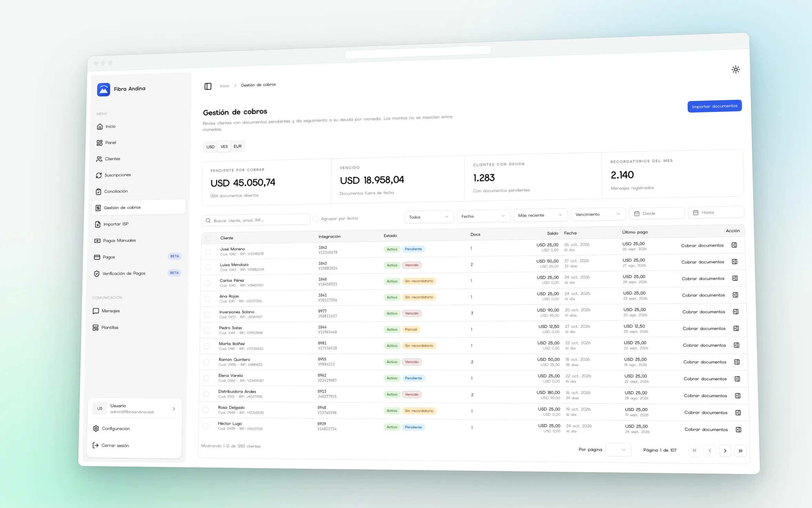812x508 pixels.
Task: Click the Importar documentos button
Action: click(715, 106)
